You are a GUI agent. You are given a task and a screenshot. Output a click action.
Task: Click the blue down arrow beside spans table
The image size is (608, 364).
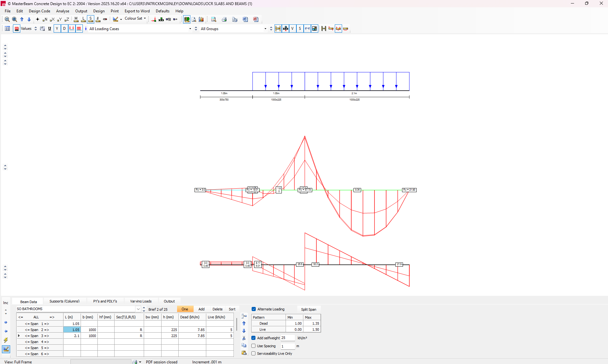[x=244, y=331]
